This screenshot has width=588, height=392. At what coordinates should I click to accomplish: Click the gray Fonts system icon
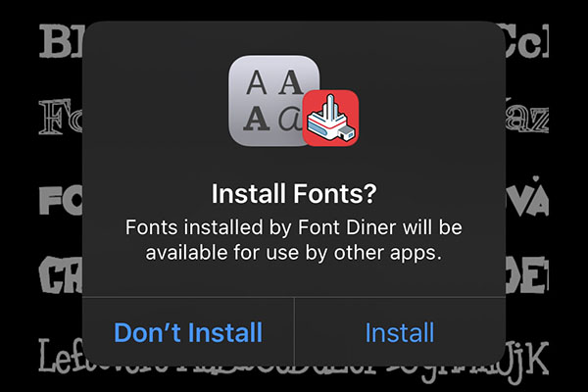point(273,101)
